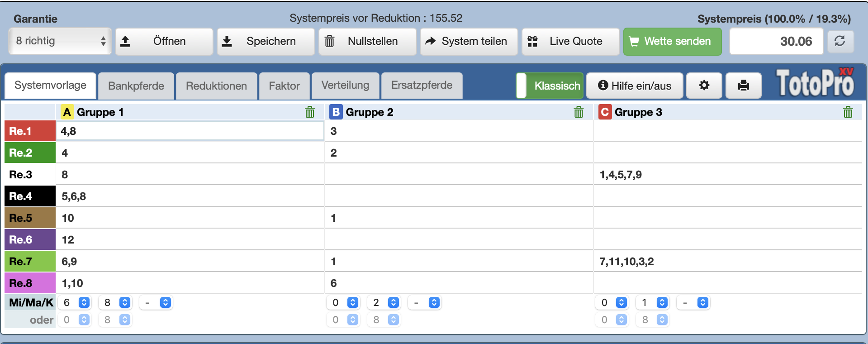Click the light green Re.7 race label
868x344 pixels.
30,261
